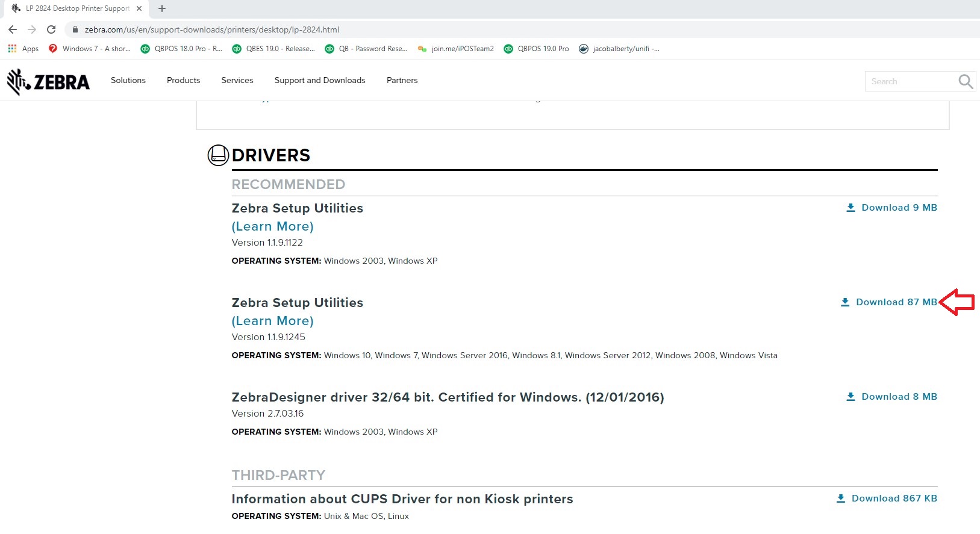
Task: Click the 'Information about CUPS Driver' heading
Action: [402, 499]
